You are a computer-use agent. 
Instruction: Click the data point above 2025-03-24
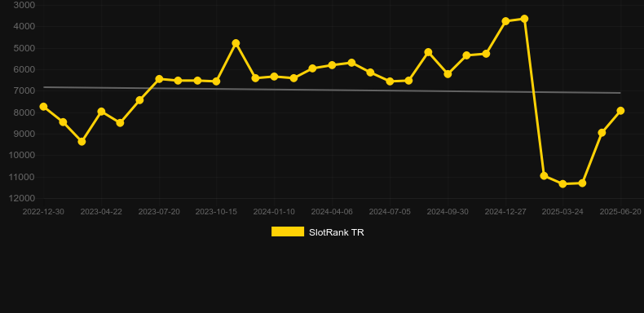(x=562, y=184)
